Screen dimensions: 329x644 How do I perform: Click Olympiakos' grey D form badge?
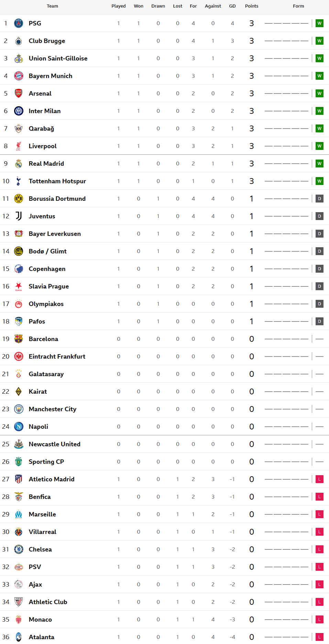(319, 304)
